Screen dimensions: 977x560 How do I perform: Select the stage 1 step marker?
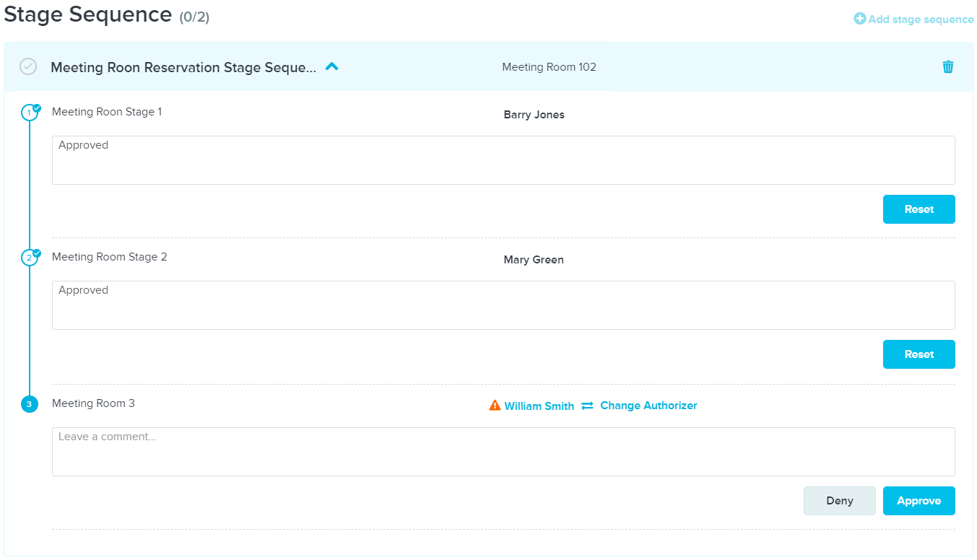click(x=30, y=112)
